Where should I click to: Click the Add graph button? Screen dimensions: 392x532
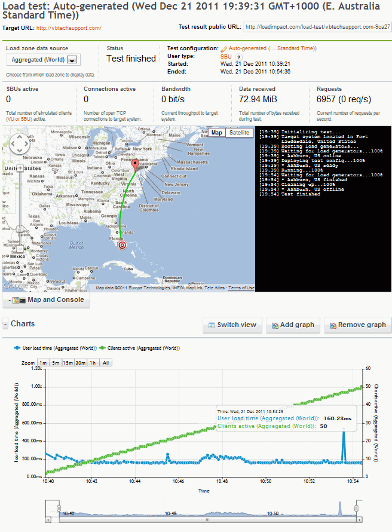[292, 325]
